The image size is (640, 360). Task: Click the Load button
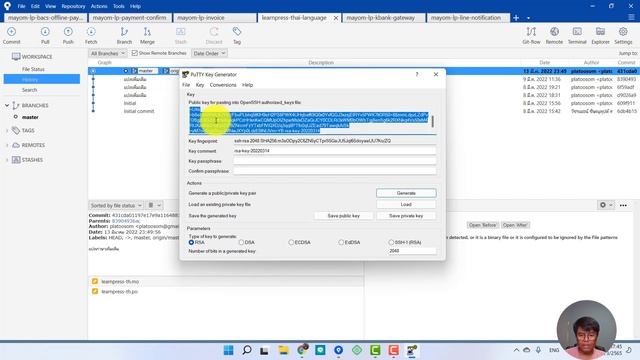[406, 204]
